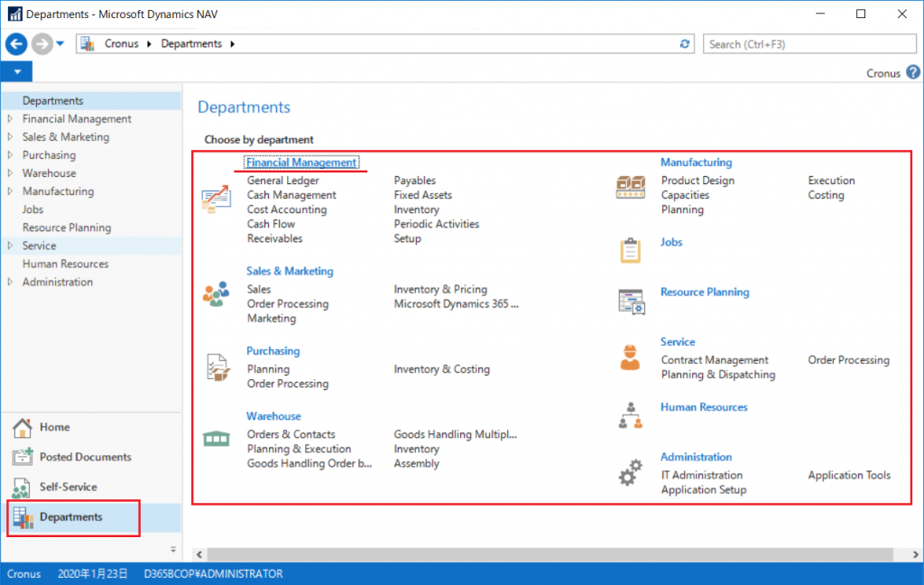
Task: Refresh the address bar
Action: [685, 44]
